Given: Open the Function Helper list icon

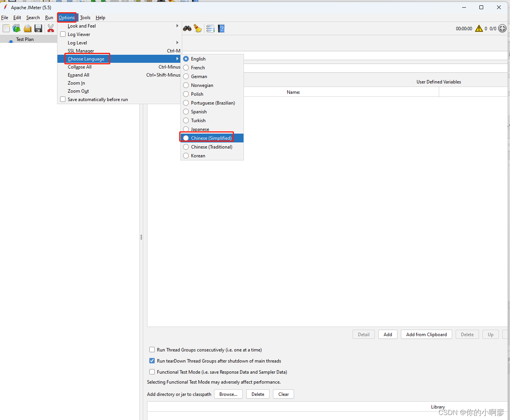Looking at the screenshot, I should click(210, 28).
